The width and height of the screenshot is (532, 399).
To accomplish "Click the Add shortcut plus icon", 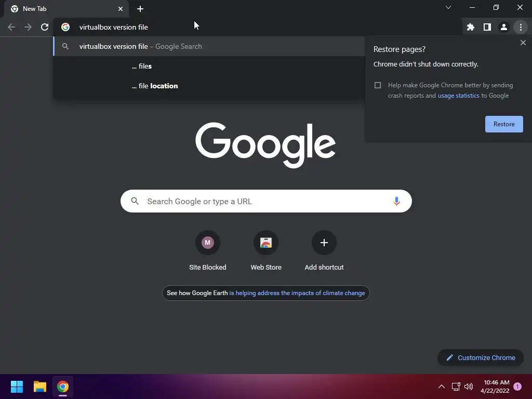I will tap(324, 243).
